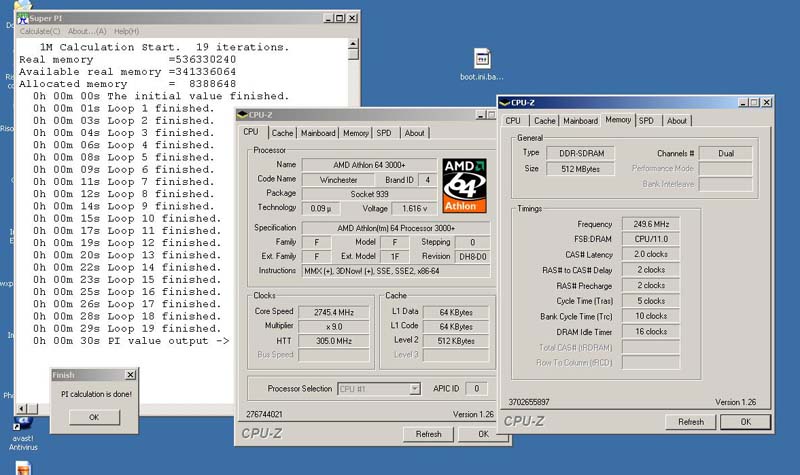Switch to Mainboard tab in CPU-Z Memory window
The height and width of the screenshot is (475, 800).
tap(581, 121)
